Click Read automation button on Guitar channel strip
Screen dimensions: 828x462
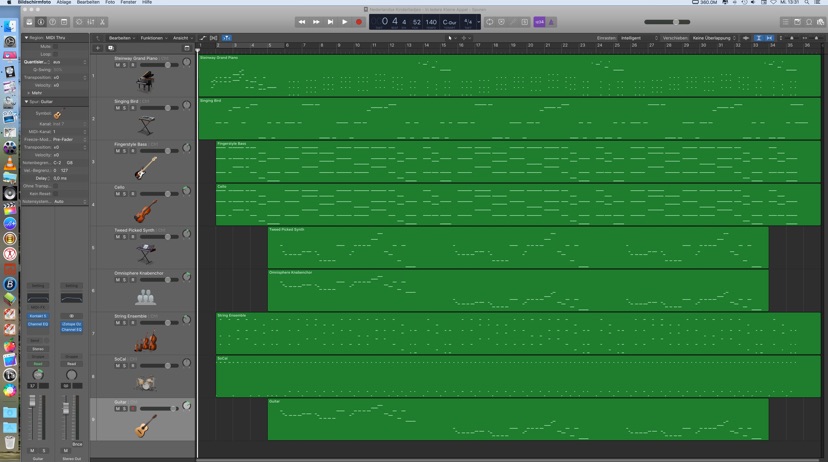tap(38, 364)
